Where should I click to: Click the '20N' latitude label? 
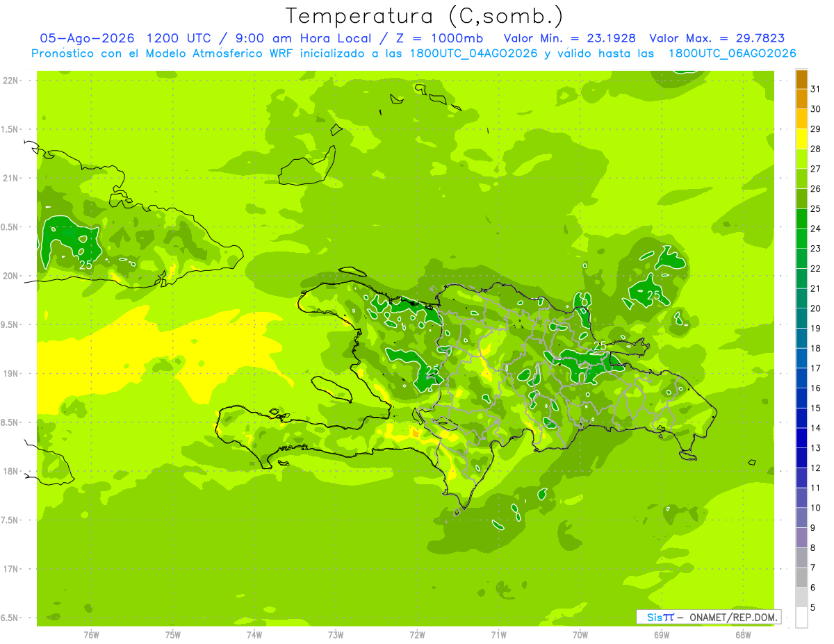tap(10, 276)
